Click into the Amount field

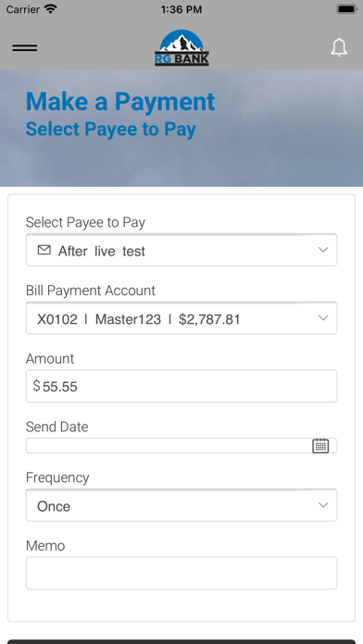pyautogui.click(x=181, y=386)
